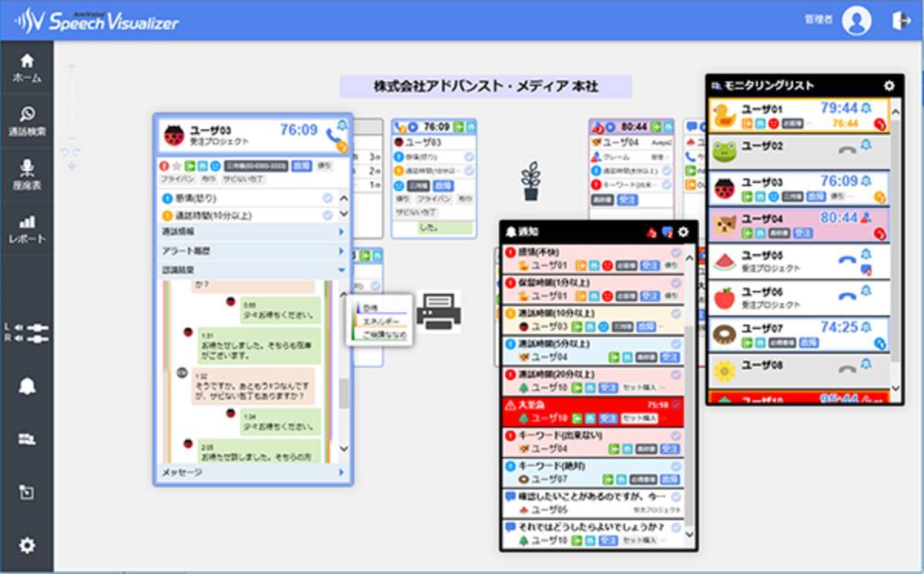Expand the メッセージ section
The height and width of the screenshot is (574, 924).
254,472
